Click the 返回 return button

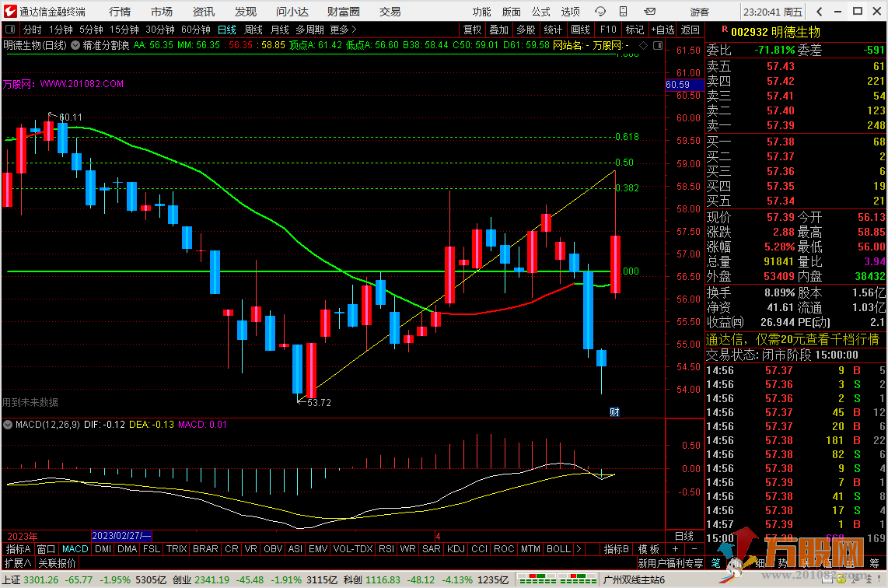(690, 30)
